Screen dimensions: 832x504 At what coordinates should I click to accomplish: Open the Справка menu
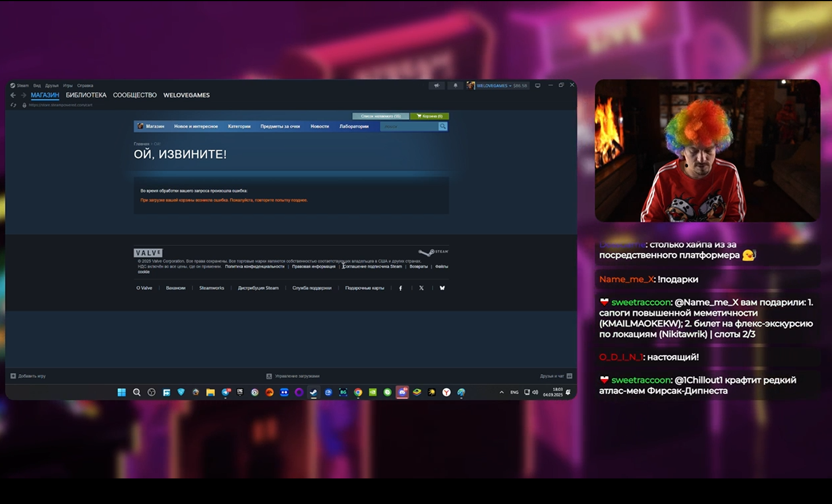pos(85,86)
